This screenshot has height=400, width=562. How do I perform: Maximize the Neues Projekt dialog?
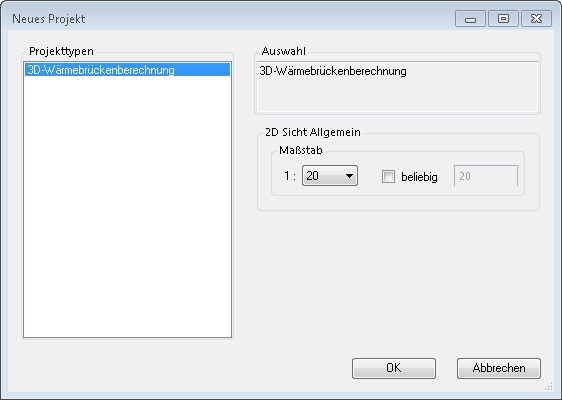(x=503, y=19)
